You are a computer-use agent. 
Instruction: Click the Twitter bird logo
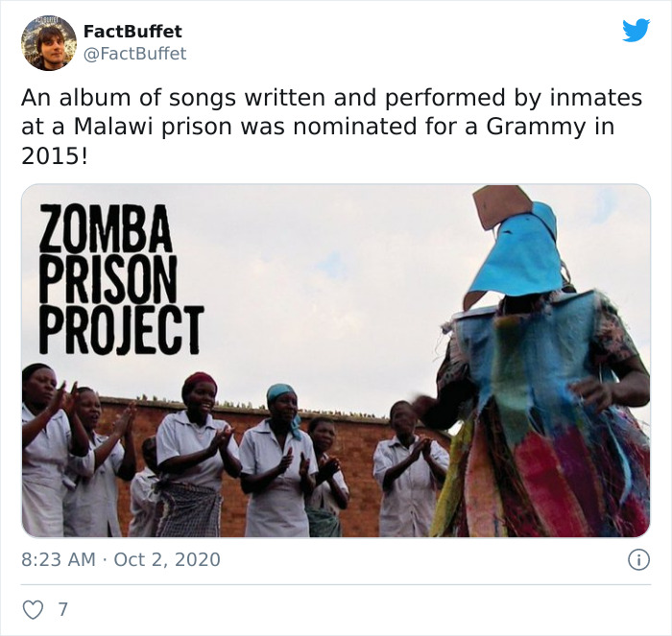(636, 31)
